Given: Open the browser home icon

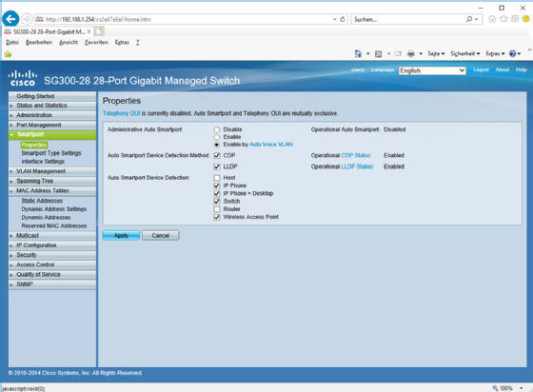Looking at the screenshot, I should pos(492,19).
